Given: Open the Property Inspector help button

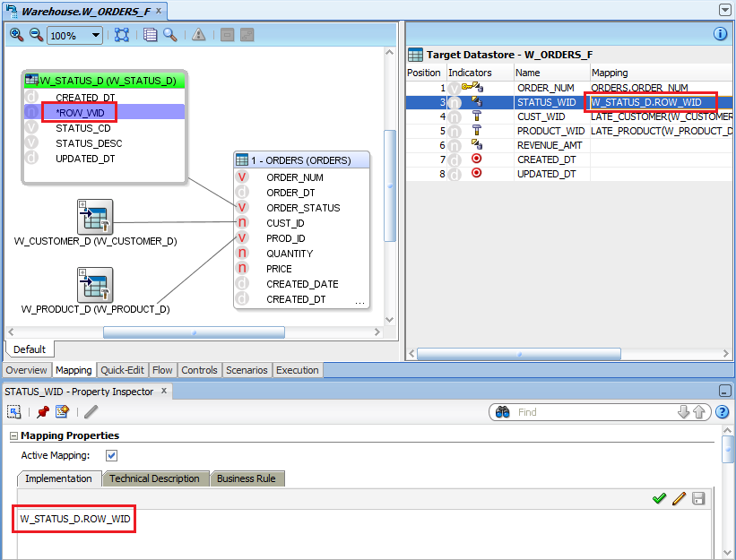Looking at the screenshot, I should [x=723, y=412].
